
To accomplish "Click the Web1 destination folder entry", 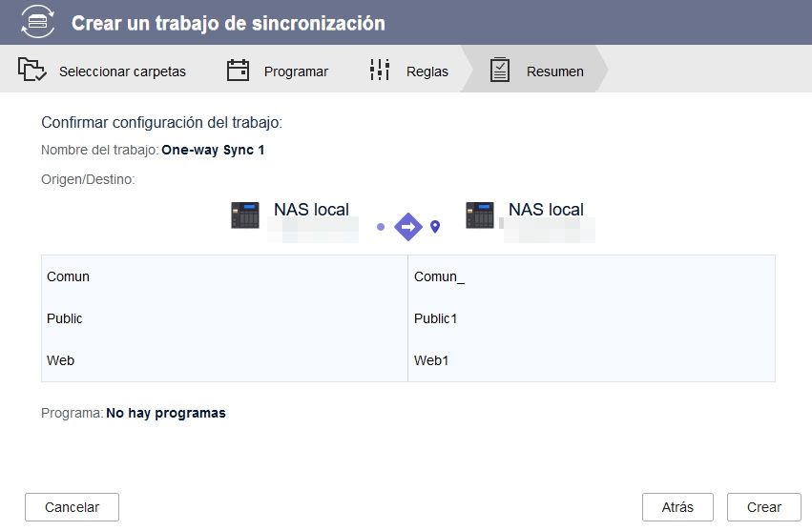I will click(430, 360).
